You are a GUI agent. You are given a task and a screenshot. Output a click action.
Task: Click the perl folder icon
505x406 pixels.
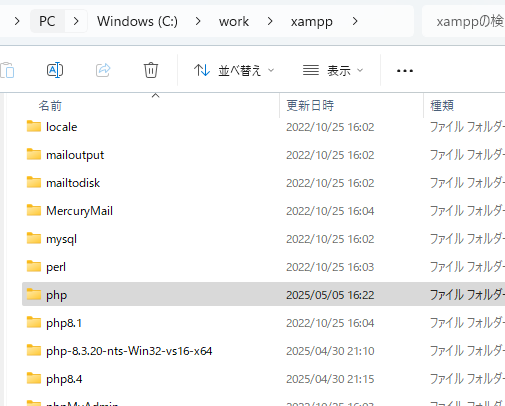click(34, 266)
